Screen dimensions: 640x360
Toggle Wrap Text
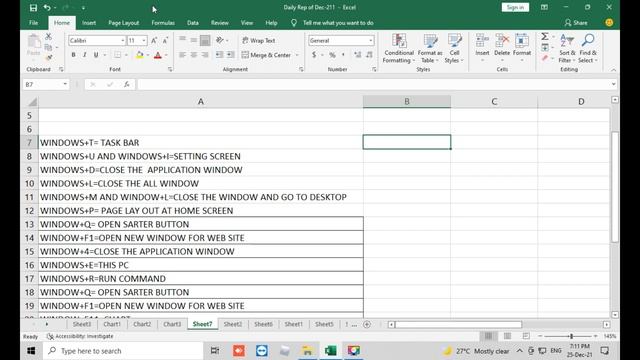pos(259,40)
